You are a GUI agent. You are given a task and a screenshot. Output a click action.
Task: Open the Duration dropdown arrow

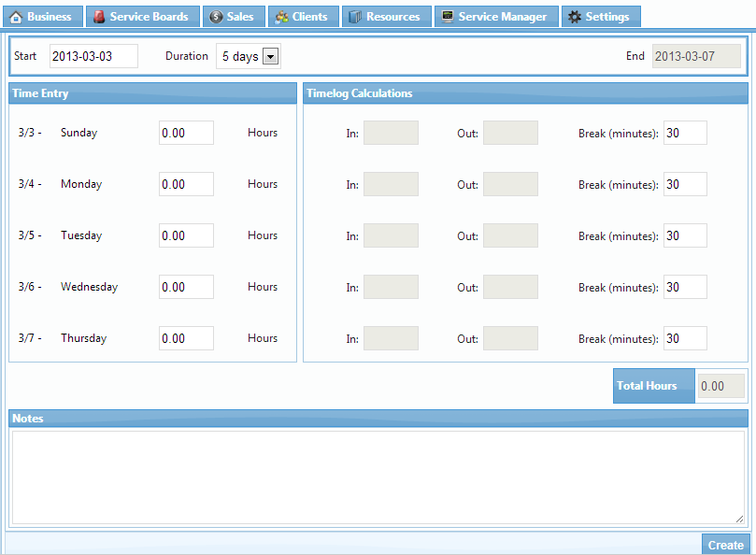tap(270, 57)
